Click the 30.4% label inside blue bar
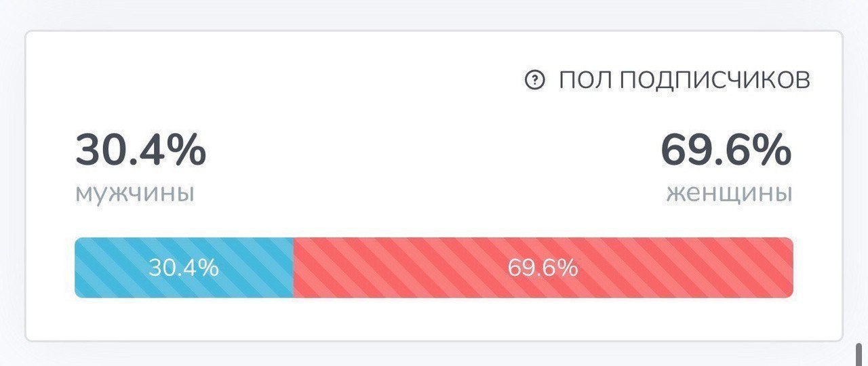Screen dimensions: 868x366 pos(184,268)
